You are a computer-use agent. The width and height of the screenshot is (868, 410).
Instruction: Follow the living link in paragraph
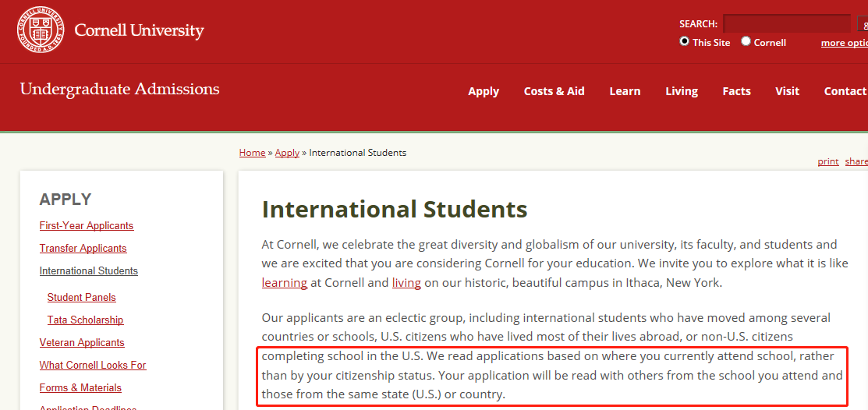click(x=406, y=283)
